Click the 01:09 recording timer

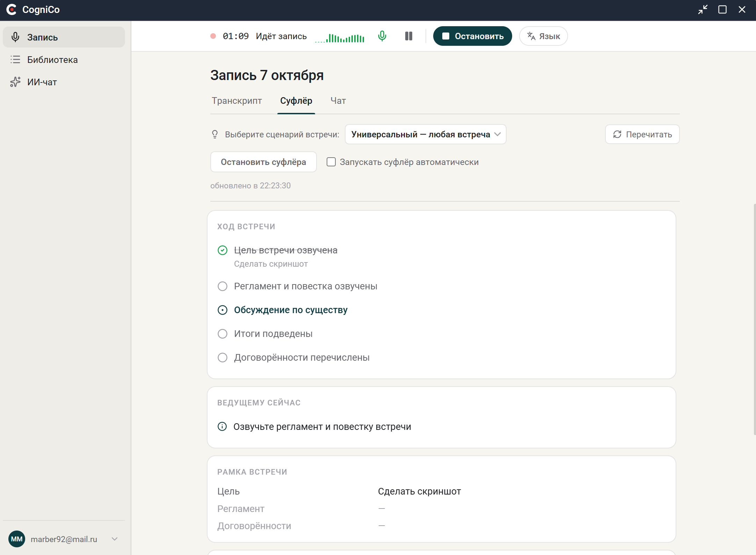tap(236, 36)
